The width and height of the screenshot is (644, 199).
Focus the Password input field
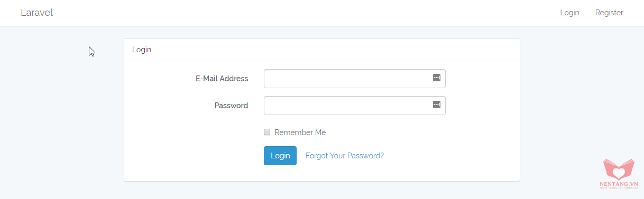pyautogui.click(x=354, y=106)
